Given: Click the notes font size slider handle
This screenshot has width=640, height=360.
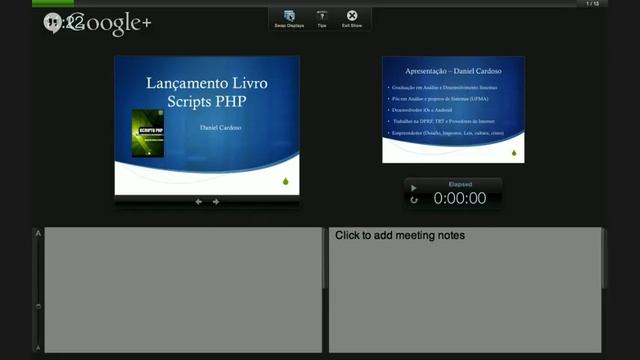Looking at the screenshot, I should tap(38, 306).
